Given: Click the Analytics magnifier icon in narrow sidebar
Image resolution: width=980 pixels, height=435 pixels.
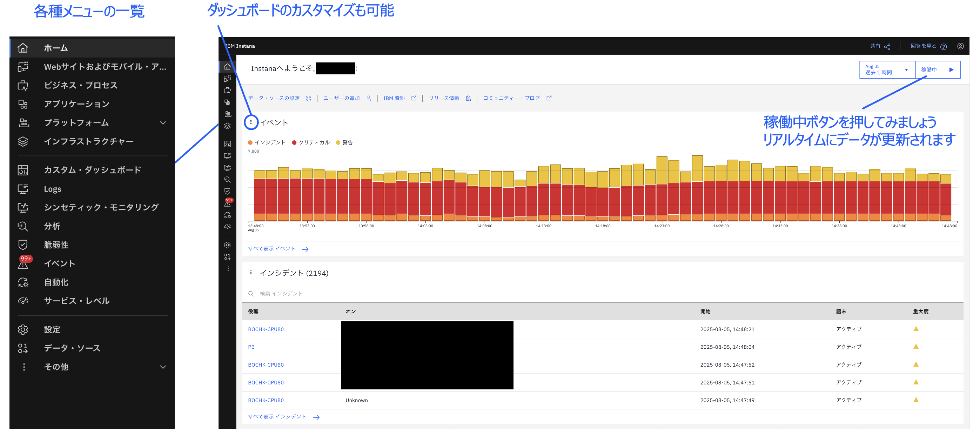Looking at the screenshot, I should pyautogui.click(x=228, y=180).
